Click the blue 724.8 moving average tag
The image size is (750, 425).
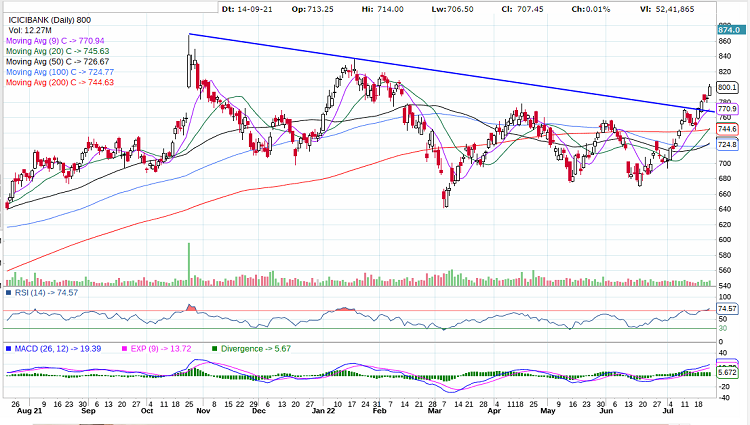728,144
